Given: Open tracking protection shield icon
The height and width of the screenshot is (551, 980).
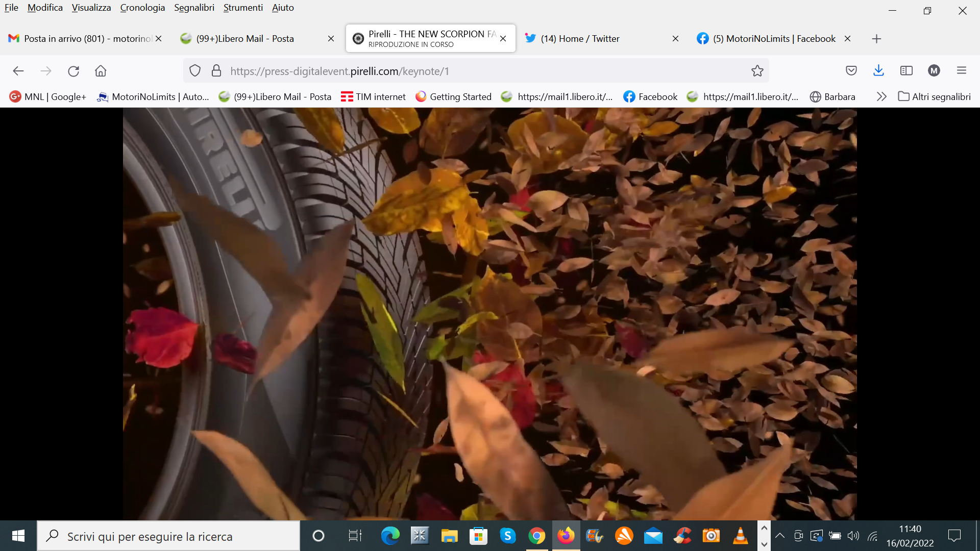Looking at the screenshot, I should click(x=195, y=71).
